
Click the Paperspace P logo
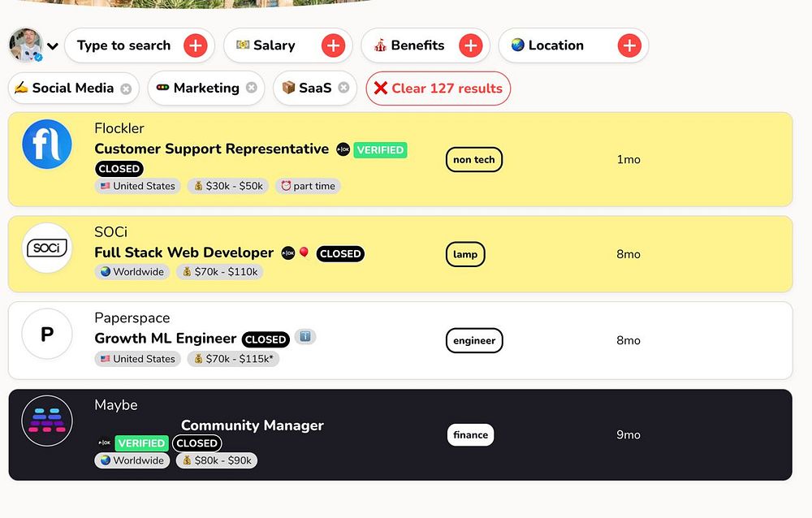47,335
